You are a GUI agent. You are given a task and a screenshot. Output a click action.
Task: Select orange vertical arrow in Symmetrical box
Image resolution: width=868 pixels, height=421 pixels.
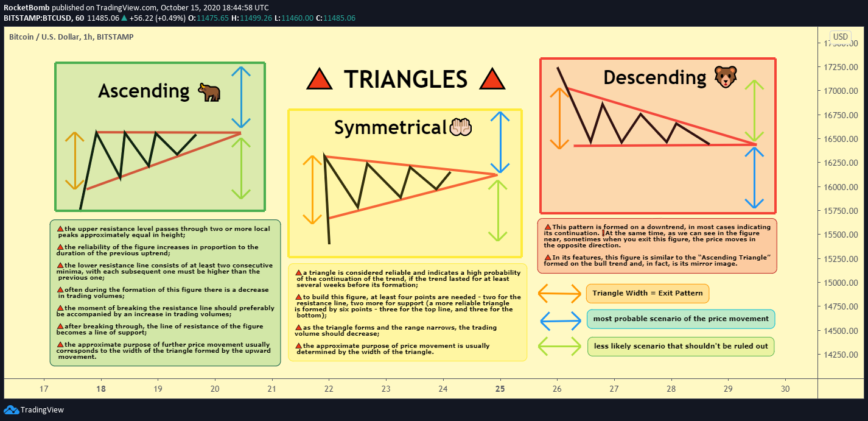[x=312, y=190]
